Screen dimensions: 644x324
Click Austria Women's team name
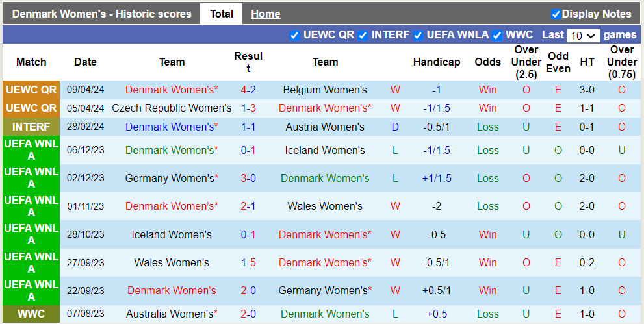pos(325,127)
